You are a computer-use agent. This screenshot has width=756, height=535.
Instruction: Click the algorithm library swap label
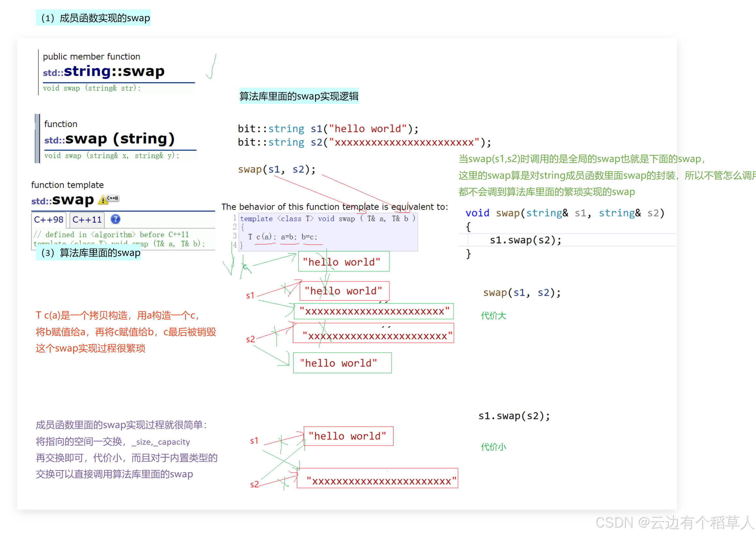[89, 253]
